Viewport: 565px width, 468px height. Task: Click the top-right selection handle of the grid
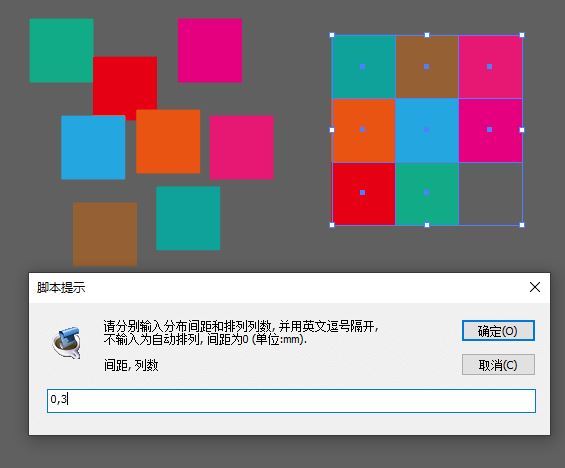522,35
